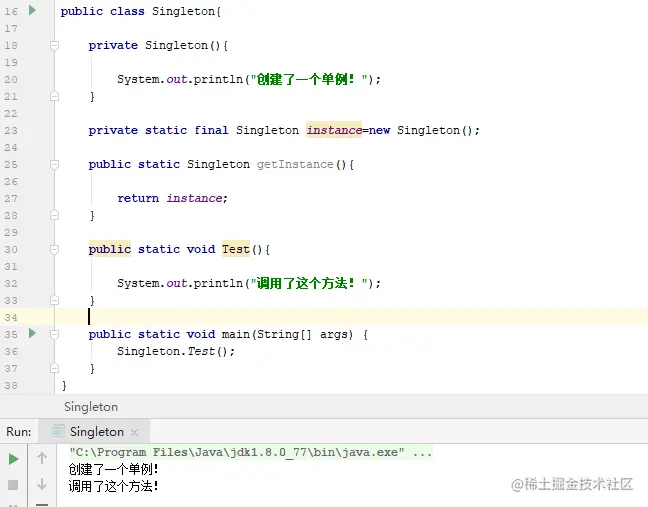Click String[] args parameter on line 35
Image resolution: width=648 pixels, height=507 pixels.
coord(305,334)
